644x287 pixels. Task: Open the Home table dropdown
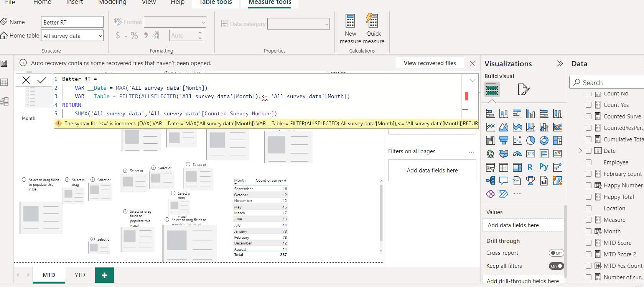click(72, 36)
